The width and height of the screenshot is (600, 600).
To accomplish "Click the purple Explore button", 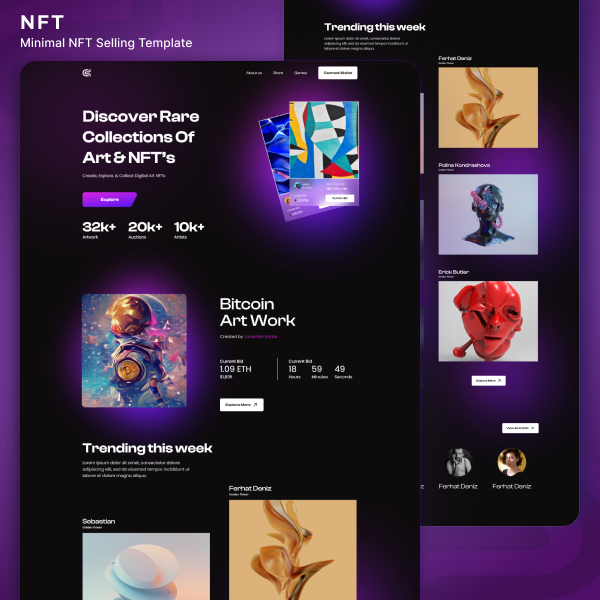I will (x=109, y=199).
